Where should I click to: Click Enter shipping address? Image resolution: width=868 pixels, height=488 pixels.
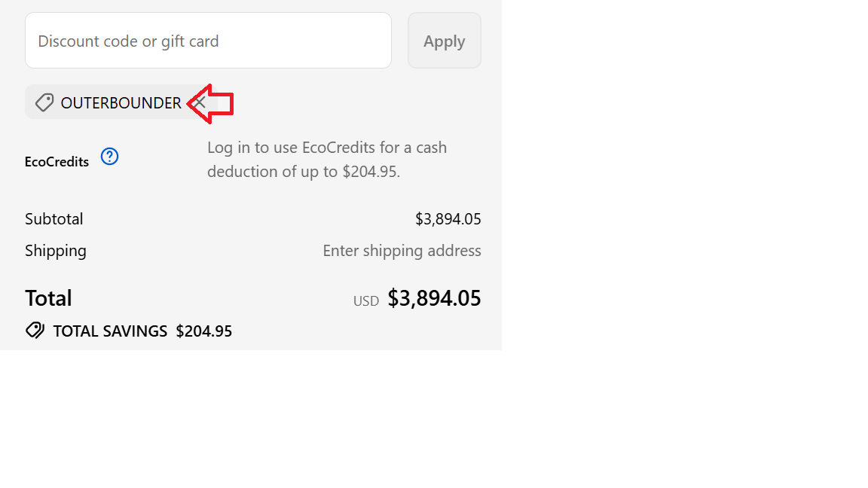click(402, 250)
